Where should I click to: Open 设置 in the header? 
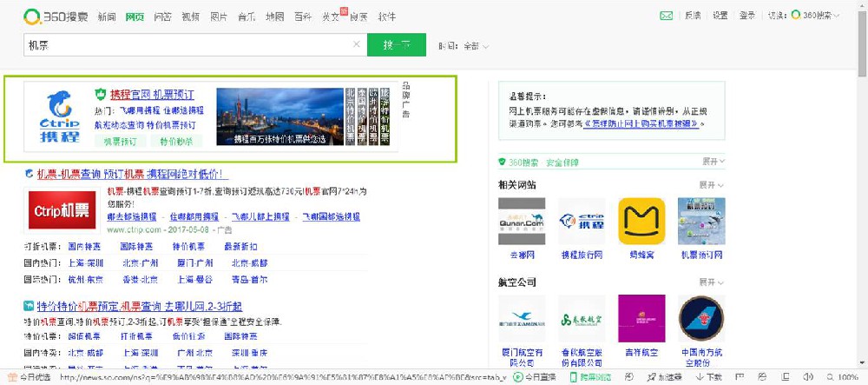[720, 16]
